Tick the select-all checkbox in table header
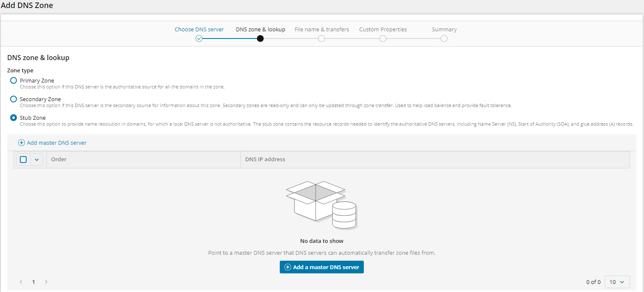 [x=23, y=160]
